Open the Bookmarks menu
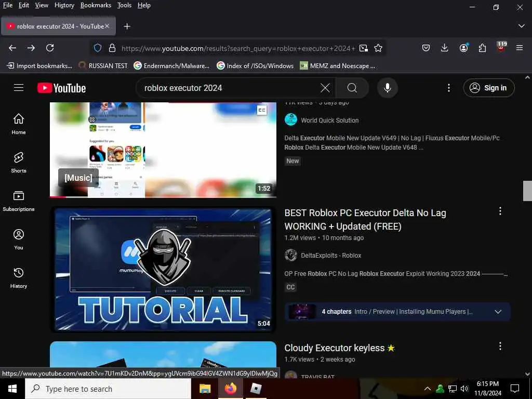Viewport: 532px width, 399px height. point(96,5)
